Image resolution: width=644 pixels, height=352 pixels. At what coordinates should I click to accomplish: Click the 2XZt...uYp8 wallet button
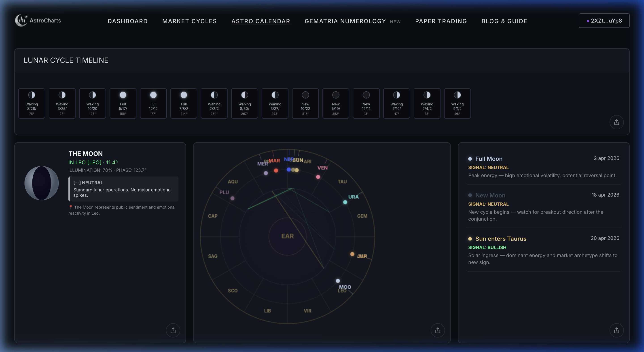(x=604, y=21)
